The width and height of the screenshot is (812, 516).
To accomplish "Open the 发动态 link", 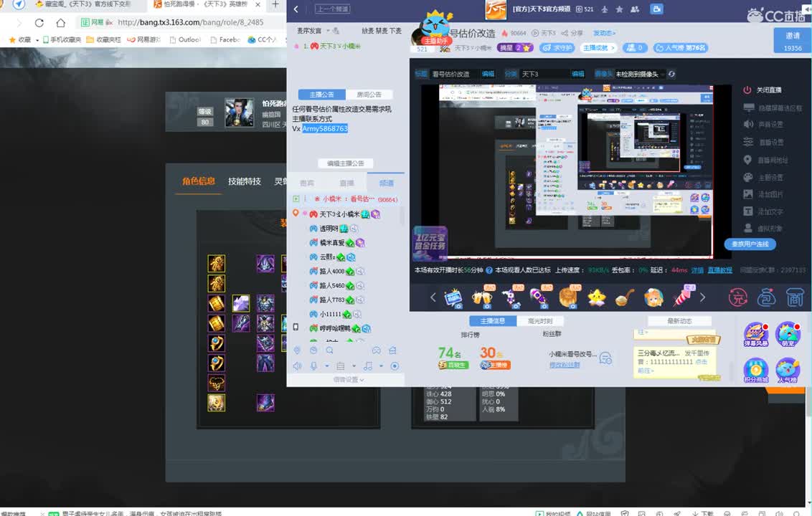I will tap(604, 32).
